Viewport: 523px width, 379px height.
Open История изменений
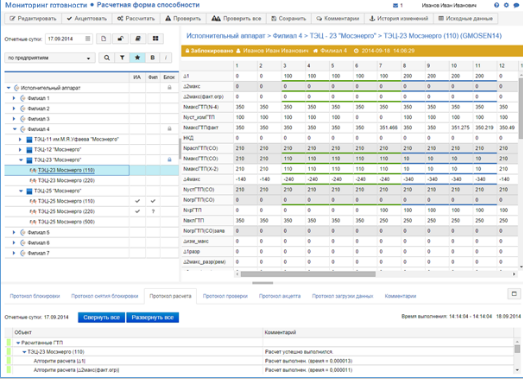(x=399, y=18)
